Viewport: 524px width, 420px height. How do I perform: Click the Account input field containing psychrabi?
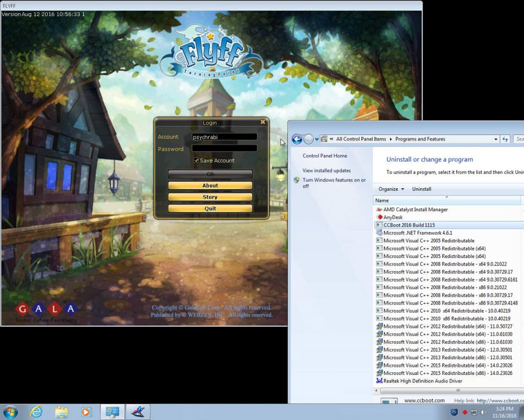(x=224, y=137)
